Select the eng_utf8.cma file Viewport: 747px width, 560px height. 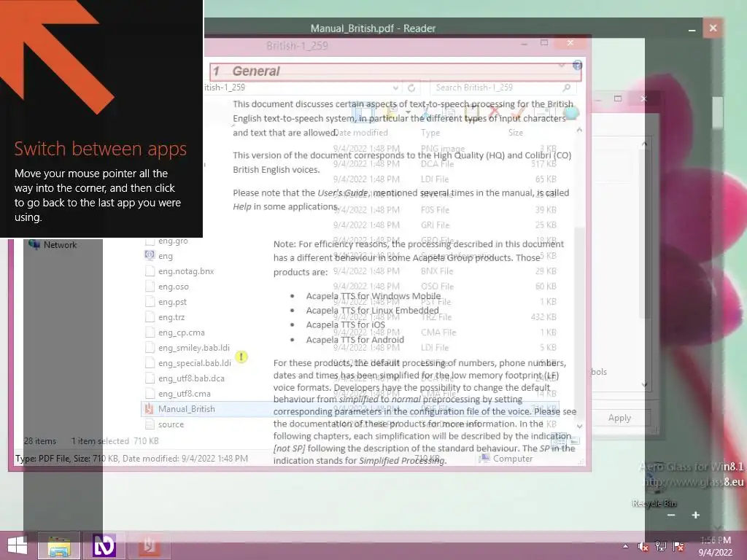185,394
